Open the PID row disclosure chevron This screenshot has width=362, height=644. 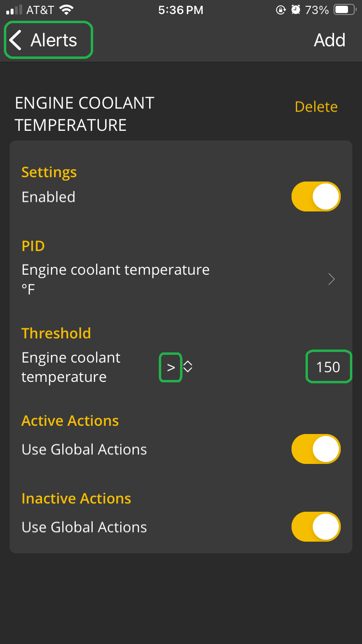pos(331,279)
